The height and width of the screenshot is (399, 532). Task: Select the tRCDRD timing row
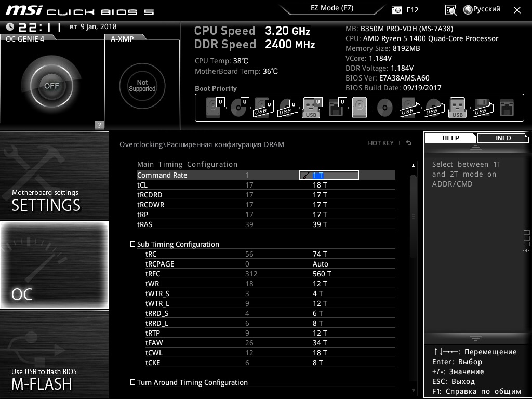point(266,195)
